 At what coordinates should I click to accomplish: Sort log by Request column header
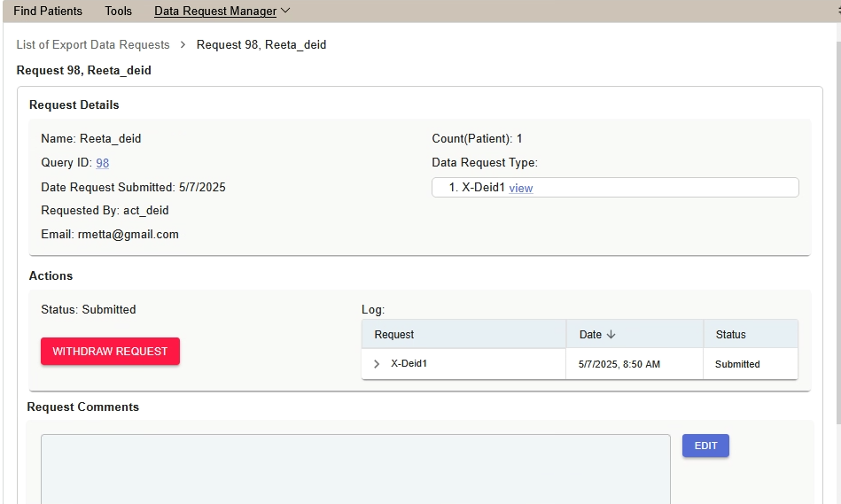tap(394, 335)
